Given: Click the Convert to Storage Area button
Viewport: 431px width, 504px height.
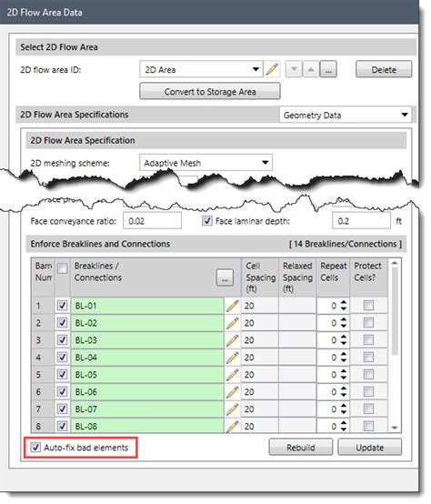Looking at the screenshot, I should click(210, 92).
